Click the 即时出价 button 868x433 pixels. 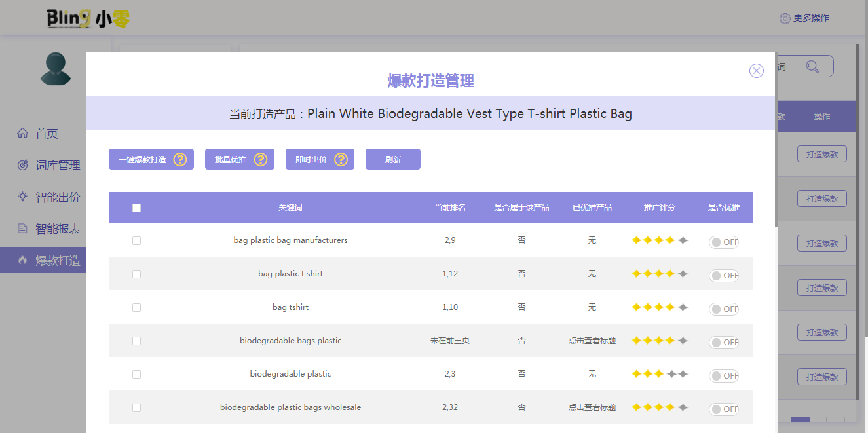point(320,159)
